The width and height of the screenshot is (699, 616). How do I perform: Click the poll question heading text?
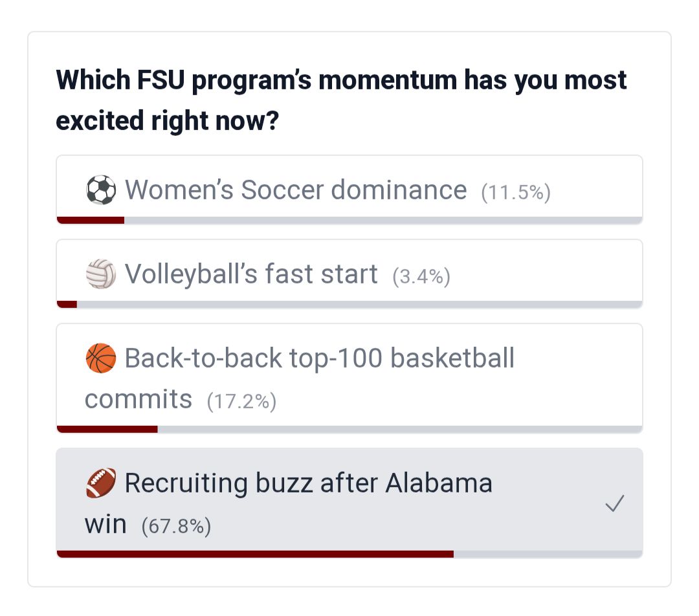(341, 100)
